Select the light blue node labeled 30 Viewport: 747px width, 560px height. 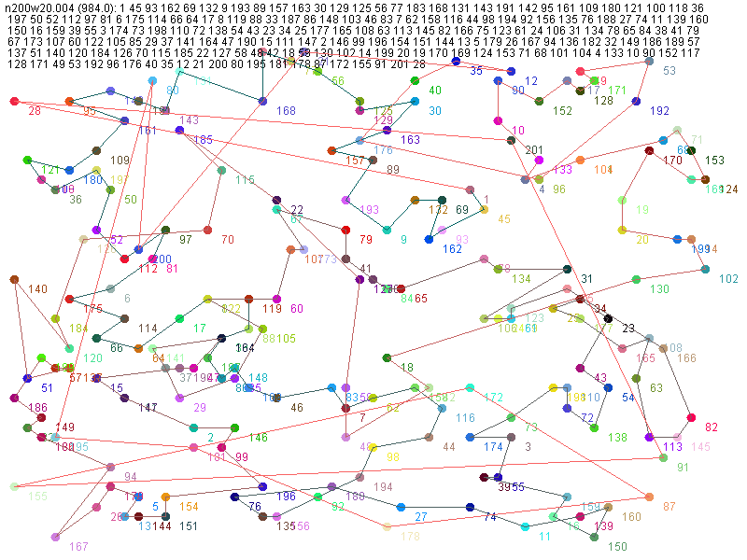(x=415, y=101)
